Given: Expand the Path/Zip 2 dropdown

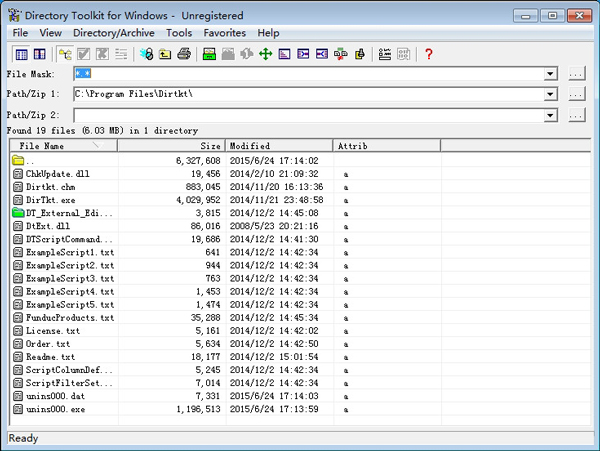Looking at the screenshot, I should point(550,115).
